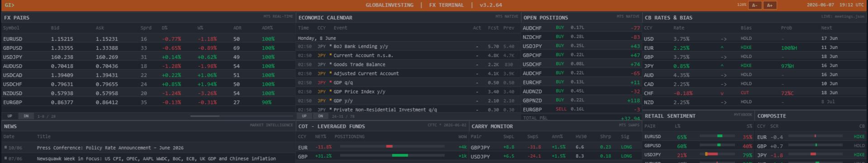Image resolution: width=868 pixels, height=163 pixels.
Task: Select the AUDCHF 0.17L open position
Action: tap(582, 28)
